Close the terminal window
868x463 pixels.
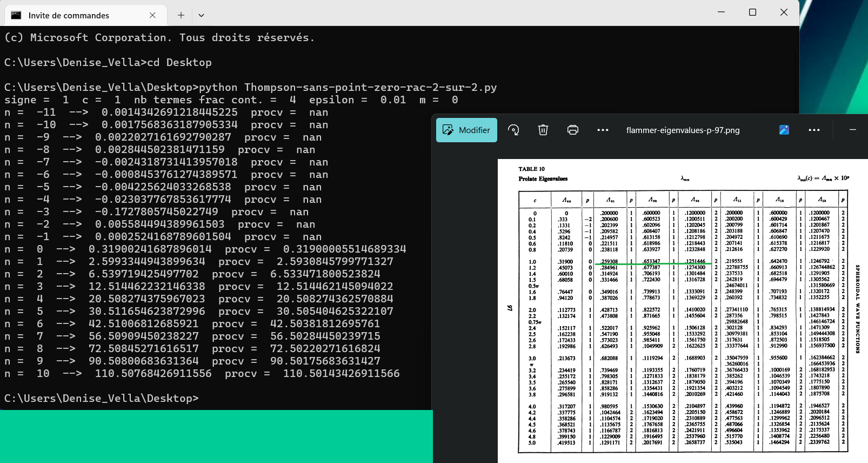784,12
